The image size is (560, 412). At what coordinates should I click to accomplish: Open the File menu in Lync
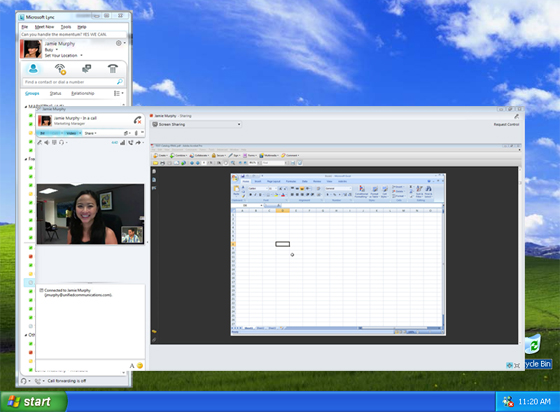(25, 27)
